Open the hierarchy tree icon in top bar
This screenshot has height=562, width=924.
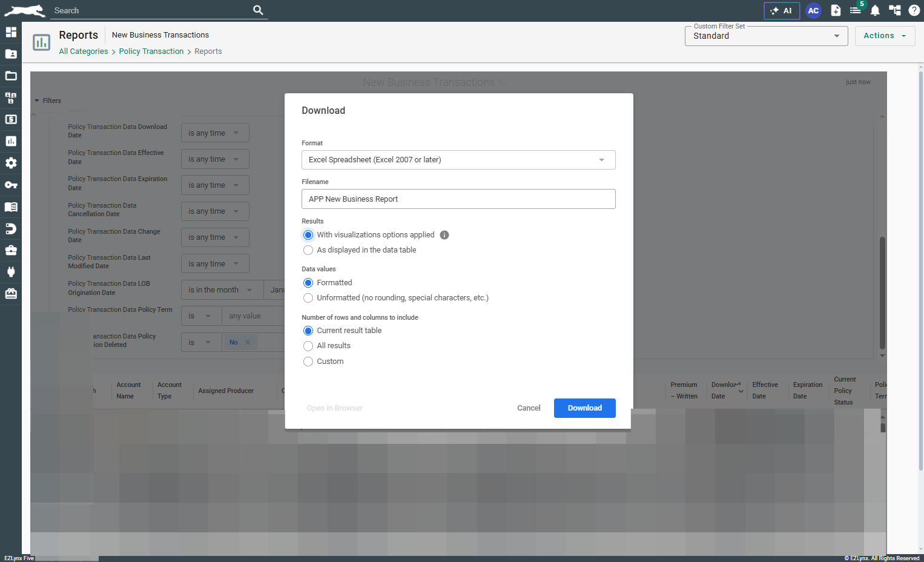click(x=895, y=10)
